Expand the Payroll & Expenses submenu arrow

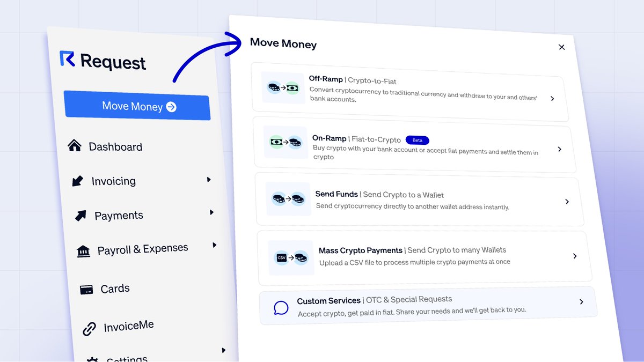tap(215, 245)
